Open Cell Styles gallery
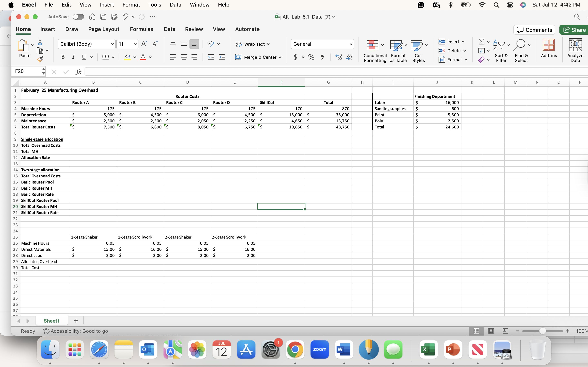Image resolution: width=588 pixels, height=367 pixels. 418,50
